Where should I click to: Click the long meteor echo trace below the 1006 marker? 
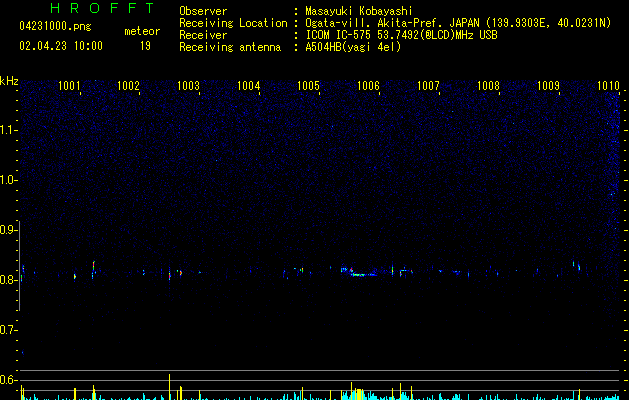(364, 275)
